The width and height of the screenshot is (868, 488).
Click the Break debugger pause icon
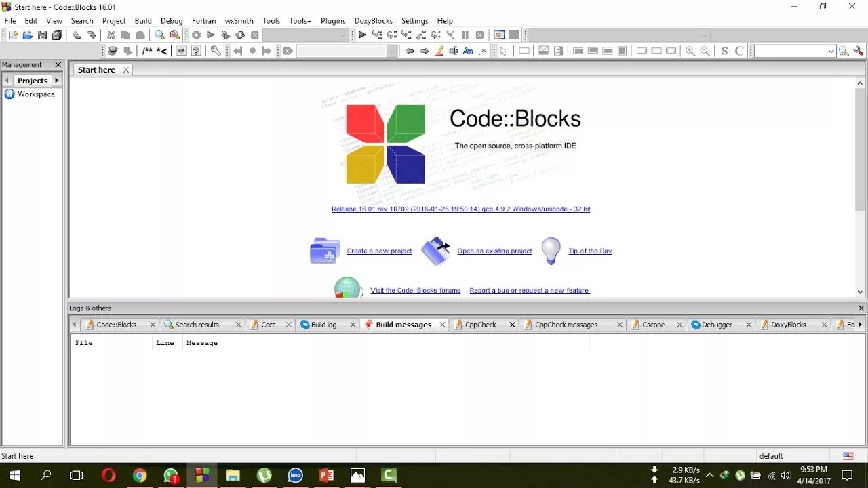tap(465, 35)
